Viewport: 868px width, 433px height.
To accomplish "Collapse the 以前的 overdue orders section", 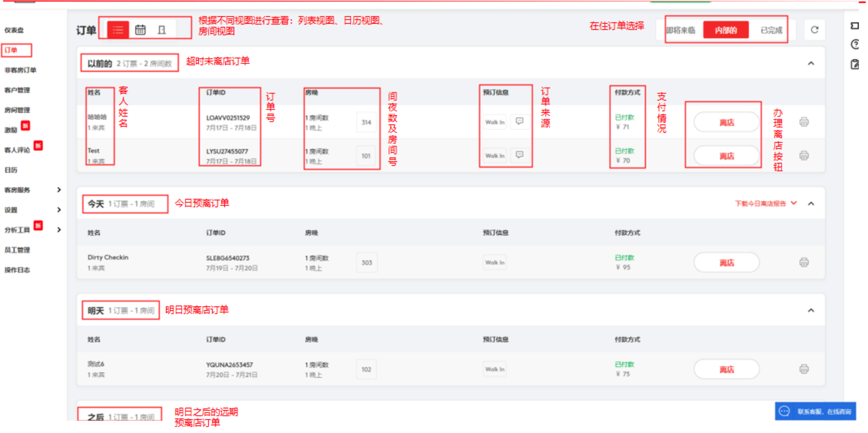I will pos(811,63).
